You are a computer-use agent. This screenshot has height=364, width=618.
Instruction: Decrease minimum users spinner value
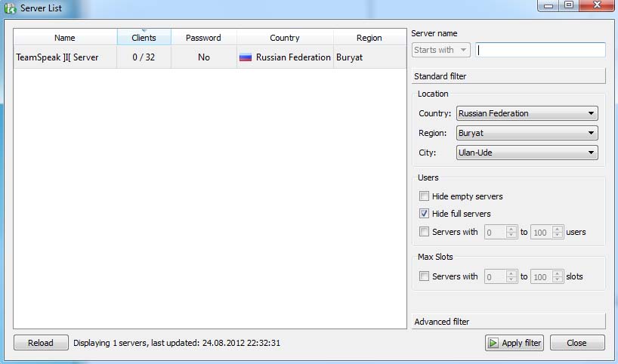pyautogui.click(x=511, y=235)
